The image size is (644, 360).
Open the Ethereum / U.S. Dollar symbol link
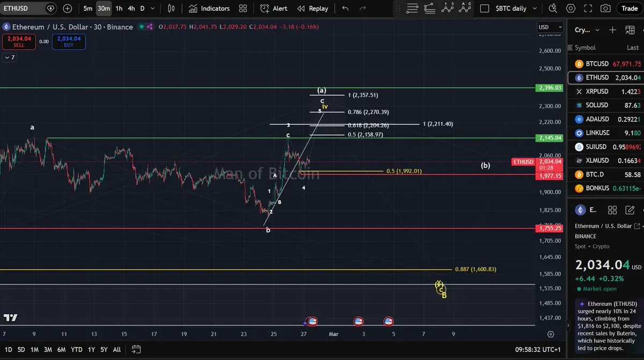pyautogui.click(x=608, y=226)
